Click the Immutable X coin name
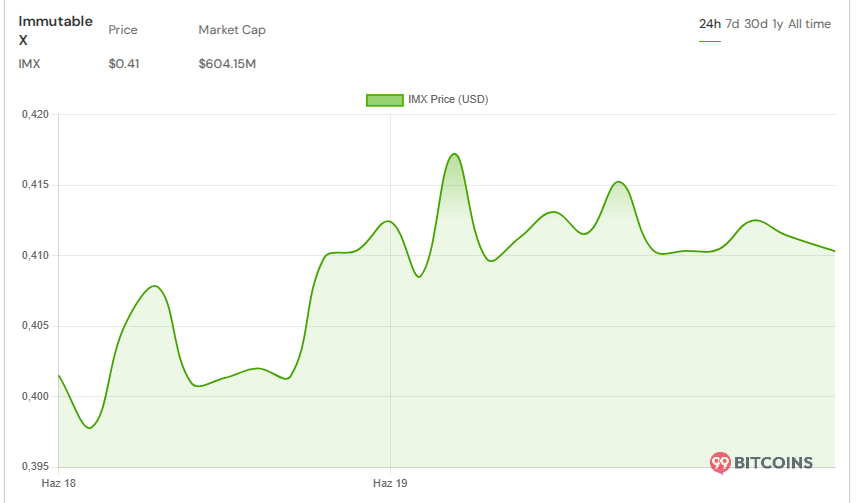 pos(55,30)
